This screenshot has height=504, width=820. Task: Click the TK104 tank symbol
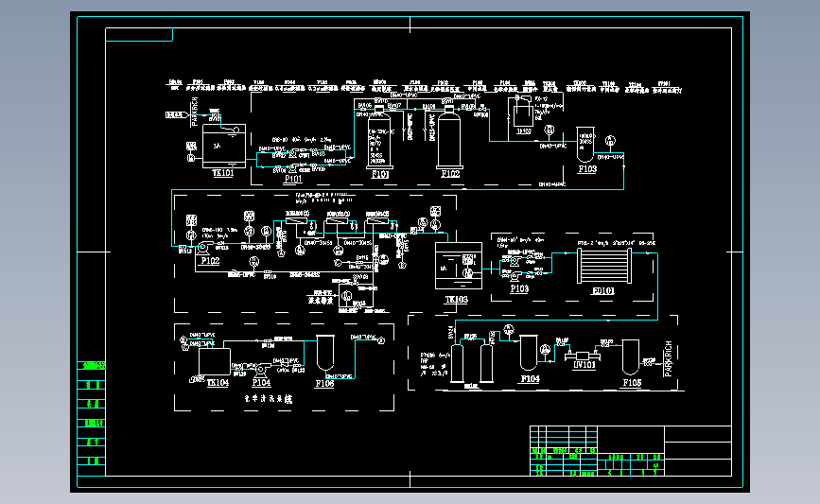215,361
